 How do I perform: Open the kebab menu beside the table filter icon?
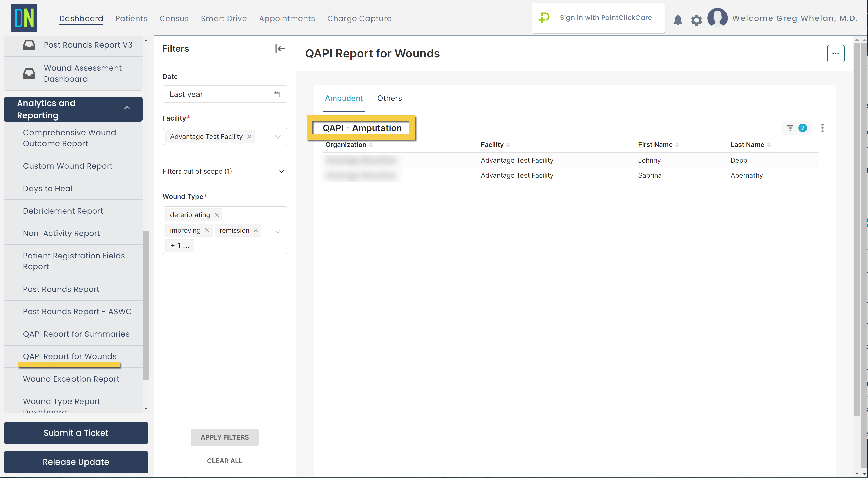pos(822,128)
